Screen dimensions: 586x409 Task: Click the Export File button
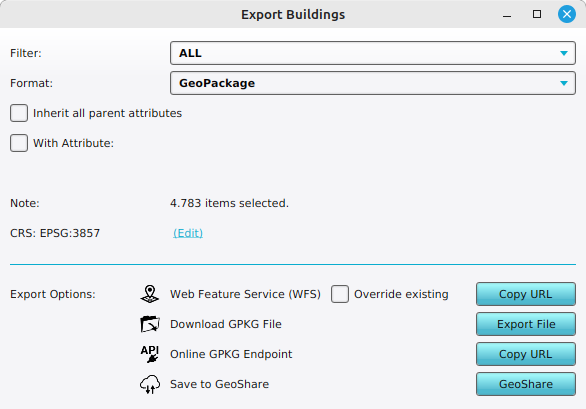[525, 324]
